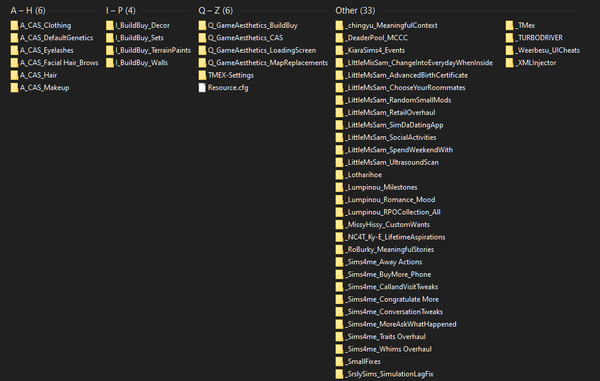Viewport: 600px width, 381px height.
Task: Select A_CAS_Facial Hair_Brows folder name
Action: [59, 63]
